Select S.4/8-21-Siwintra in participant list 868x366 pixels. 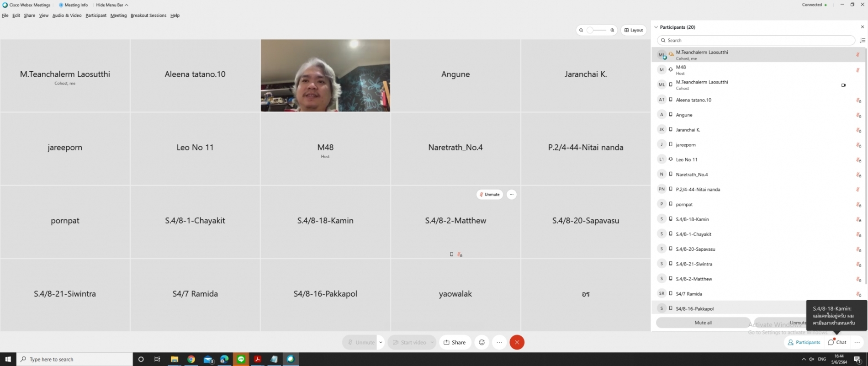758,264
